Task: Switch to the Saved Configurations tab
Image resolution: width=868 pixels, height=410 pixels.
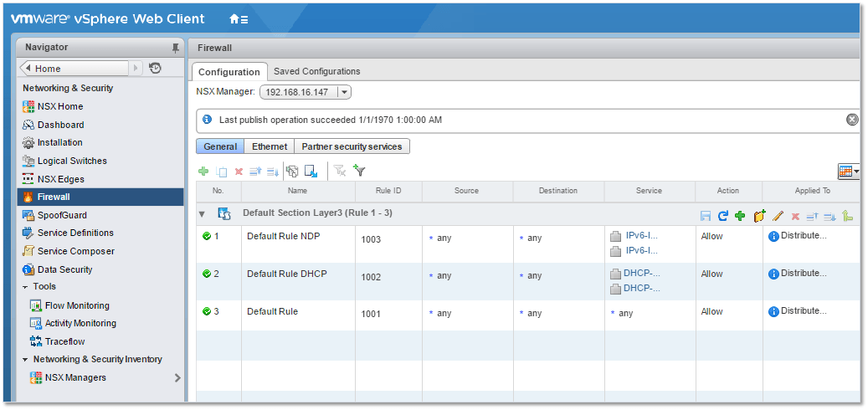Action: click(316, 71)
